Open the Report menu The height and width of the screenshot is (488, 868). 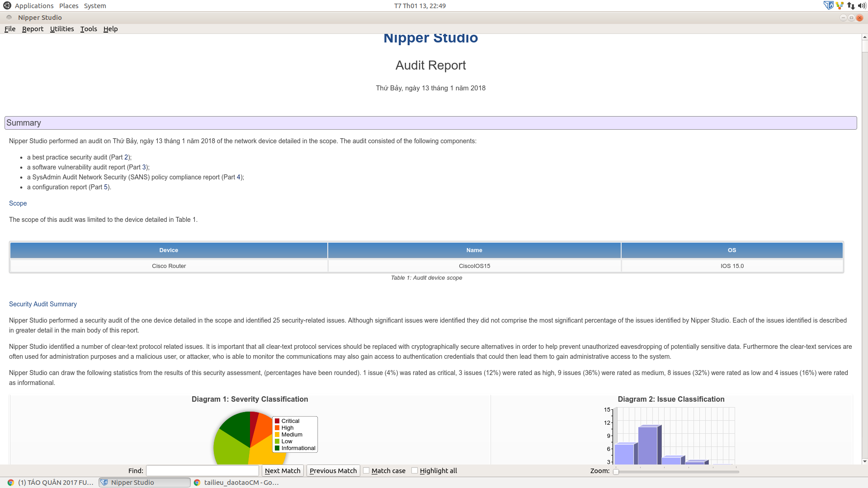(x=33, y=28)
